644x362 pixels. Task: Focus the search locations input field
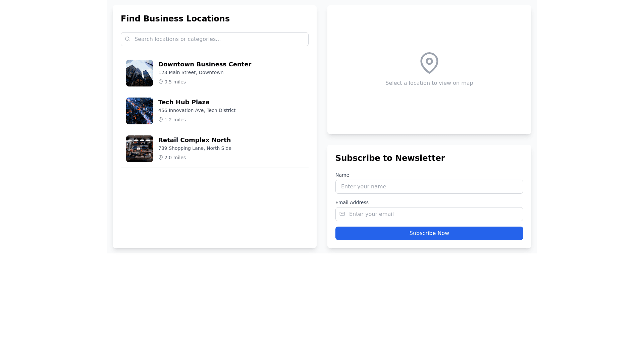(220, 39)
